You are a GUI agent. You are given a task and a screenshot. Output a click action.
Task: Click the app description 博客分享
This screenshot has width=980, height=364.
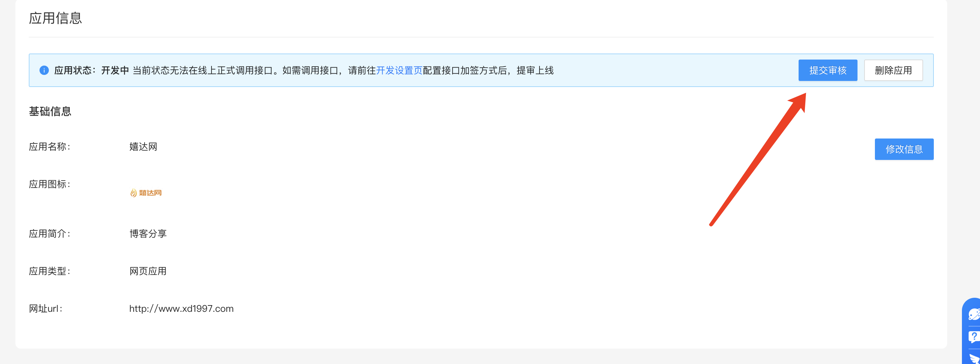click(148, 234)
